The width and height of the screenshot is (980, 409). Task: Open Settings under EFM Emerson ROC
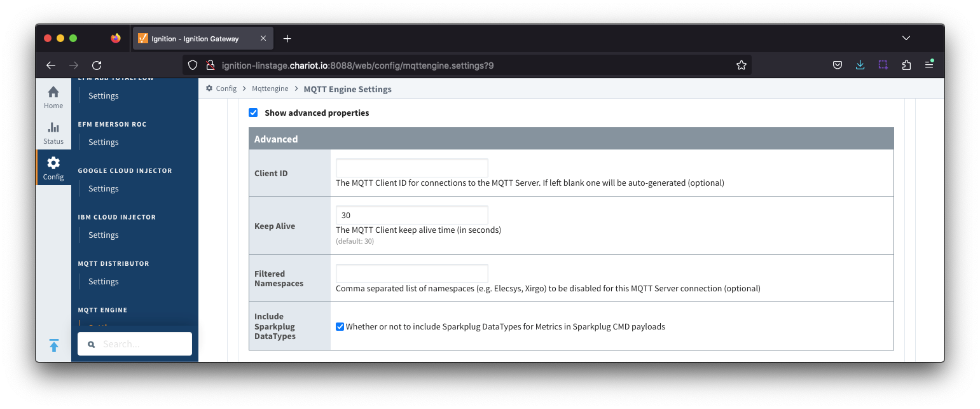click(x=104, y=142)
